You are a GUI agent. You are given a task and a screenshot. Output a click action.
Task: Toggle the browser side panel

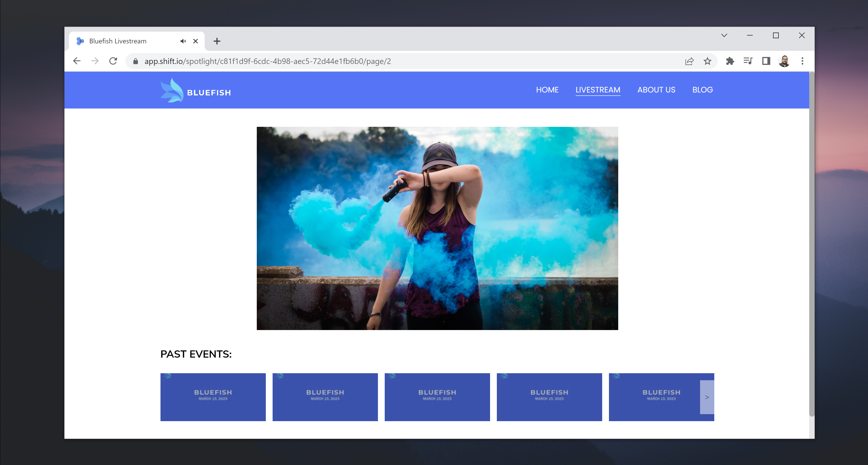pos(766,61)
